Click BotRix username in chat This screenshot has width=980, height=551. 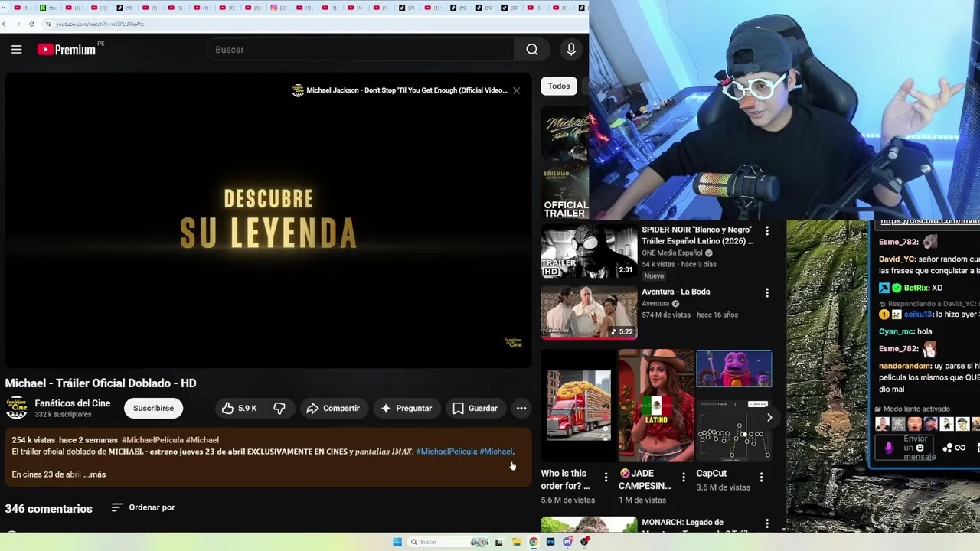tap(916, 288)
